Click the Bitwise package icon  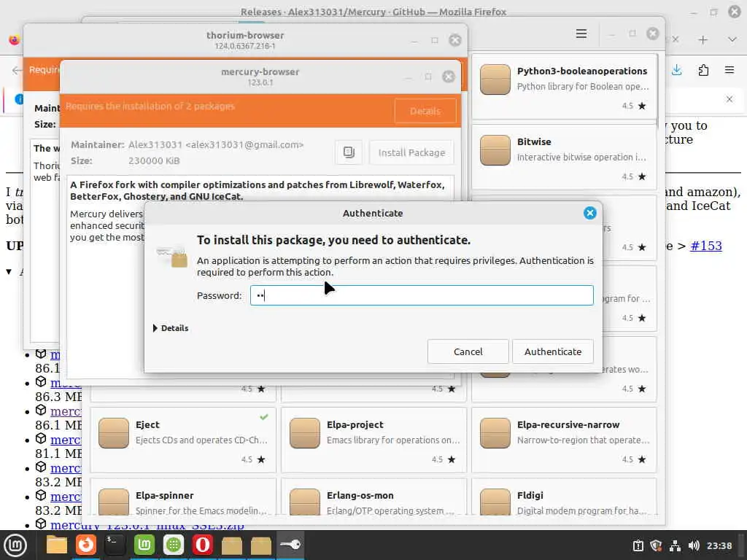tap(495, 150)
